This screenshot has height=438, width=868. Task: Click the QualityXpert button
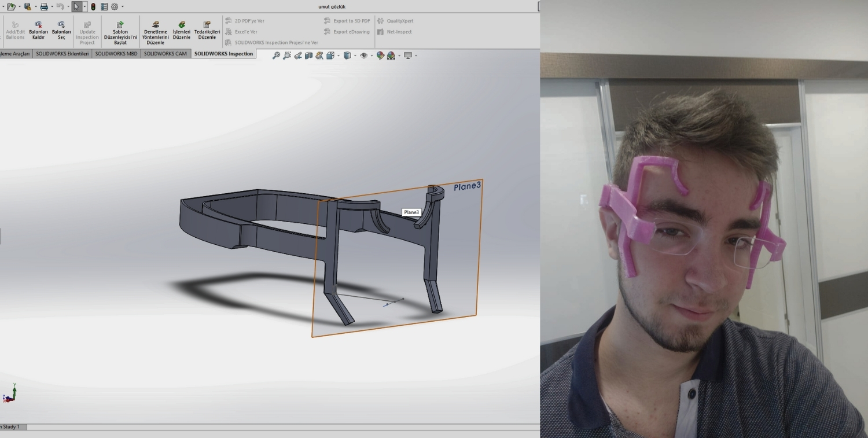click(395, 21)
